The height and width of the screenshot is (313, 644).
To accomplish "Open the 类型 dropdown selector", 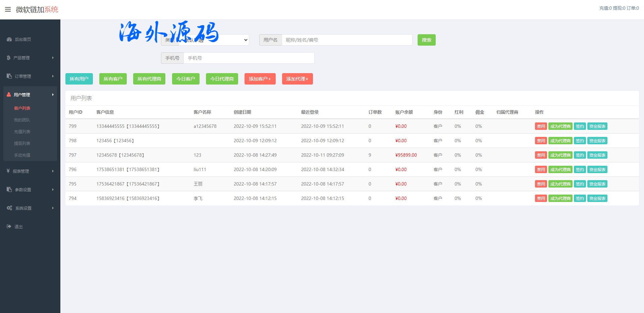I will (x=214, y=40).
